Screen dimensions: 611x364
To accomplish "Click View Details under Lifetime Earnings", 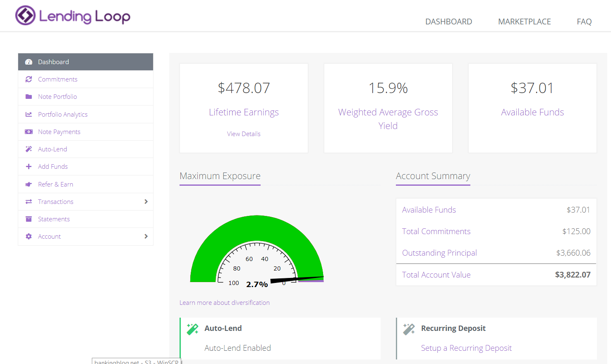I will tap(244, 134).
